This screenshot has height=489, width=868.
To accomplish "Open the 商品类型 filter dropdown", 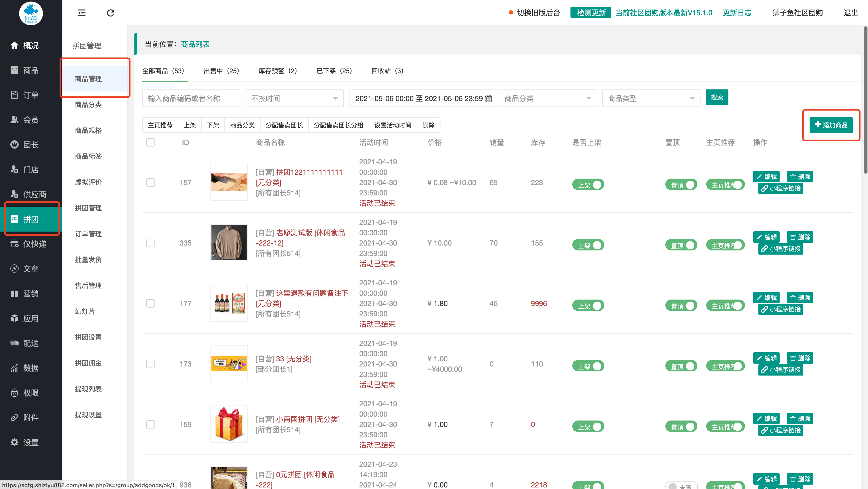I will coord(651,98).
